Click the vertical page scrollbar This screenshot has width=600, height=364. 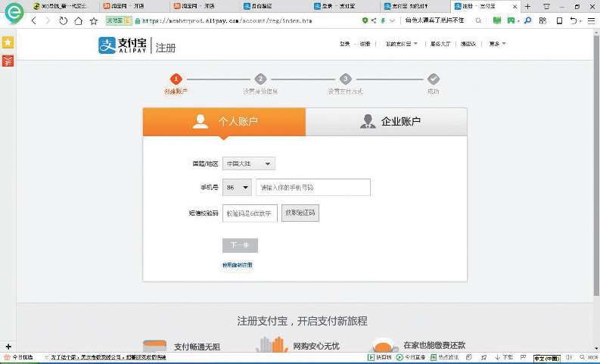pos(596,164)
